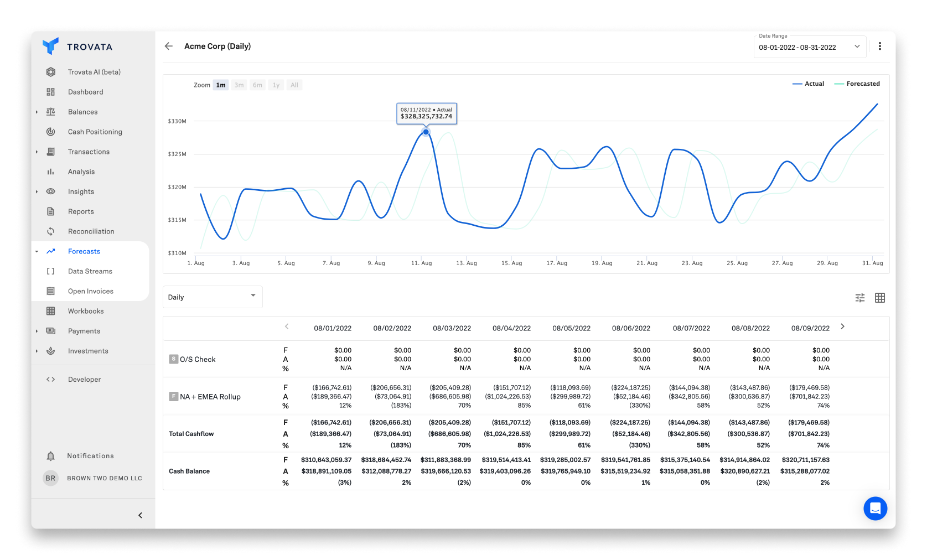Click the next-dates chevron in the table
The width and height of the screenshot is (927, 560).
coord(843,326)
